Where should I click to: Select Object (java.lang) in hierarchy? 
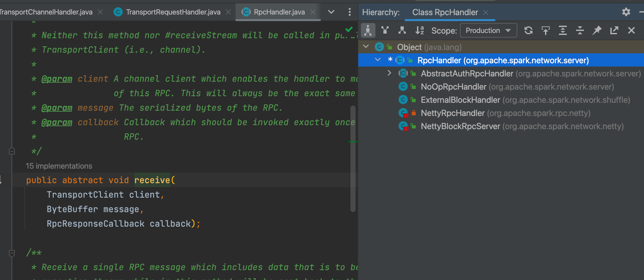coord(501,47)
